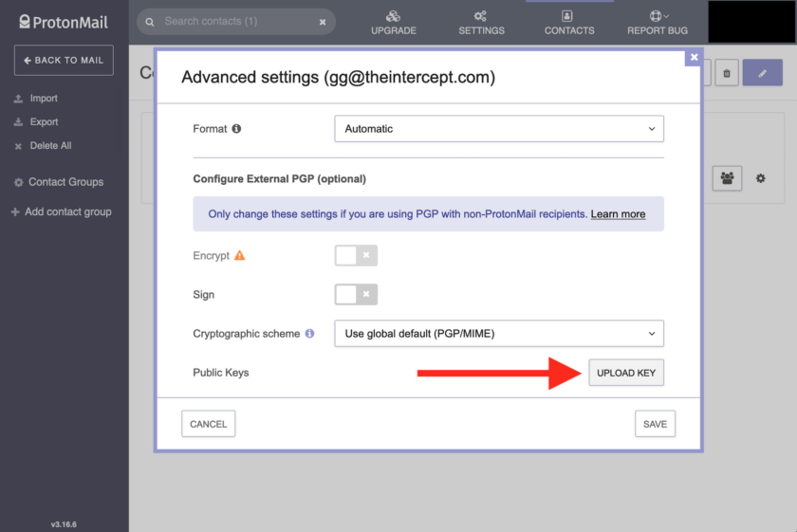Open the Contacts tab

(x=569, y=23)
